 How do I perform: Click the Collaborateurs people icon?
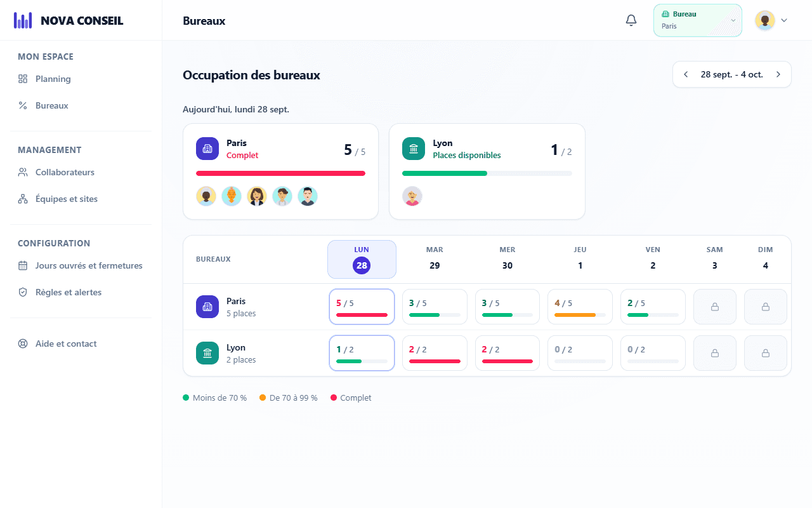[23, 172]
